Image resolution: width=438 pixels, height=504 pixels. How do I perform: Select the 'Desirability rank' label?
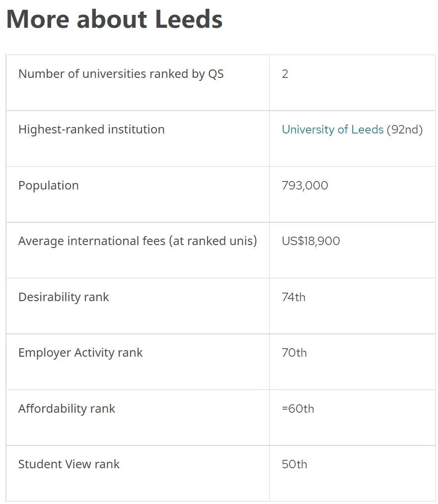click(64, 297)
